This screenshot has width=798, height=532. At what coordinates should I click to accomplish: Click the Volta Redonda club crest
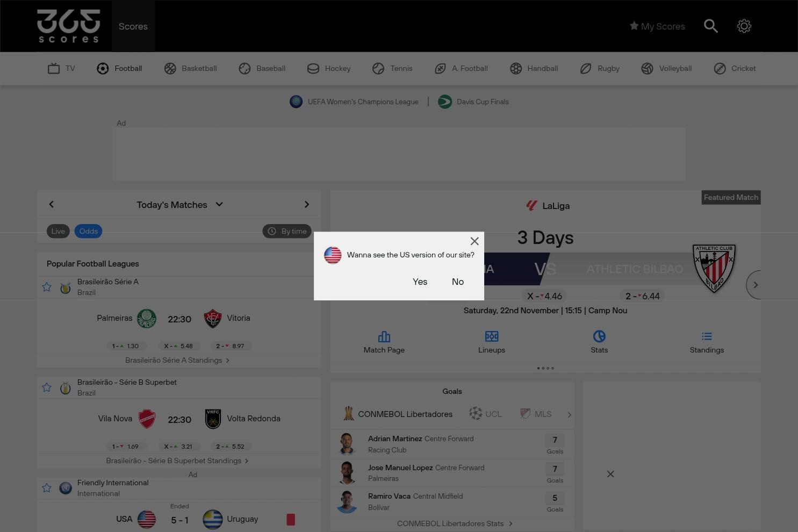(213, 419)
